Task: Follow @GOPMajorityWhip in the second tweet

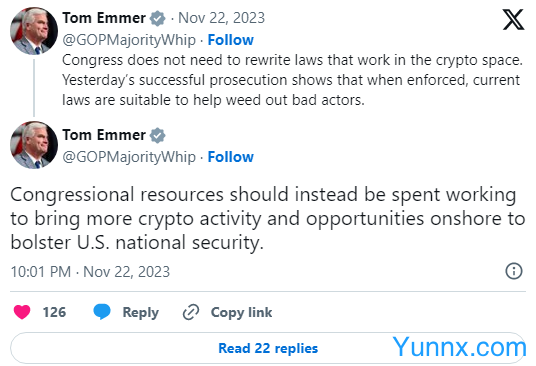Action: point(231,157)
